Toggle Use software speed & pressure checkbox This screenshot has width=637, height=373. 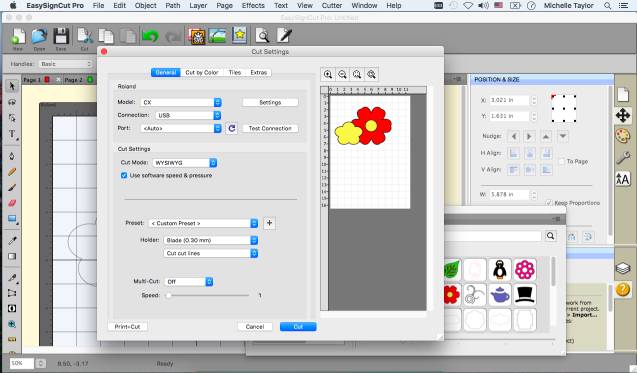[x=124, y=176]
